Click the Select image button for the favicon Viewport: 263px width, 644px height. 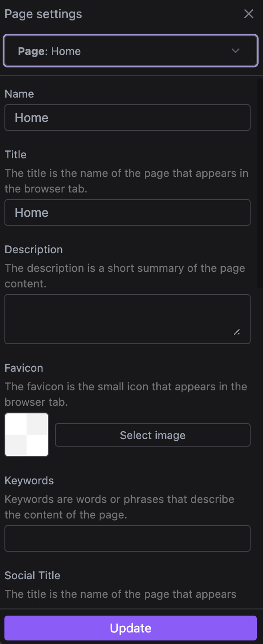152,435
